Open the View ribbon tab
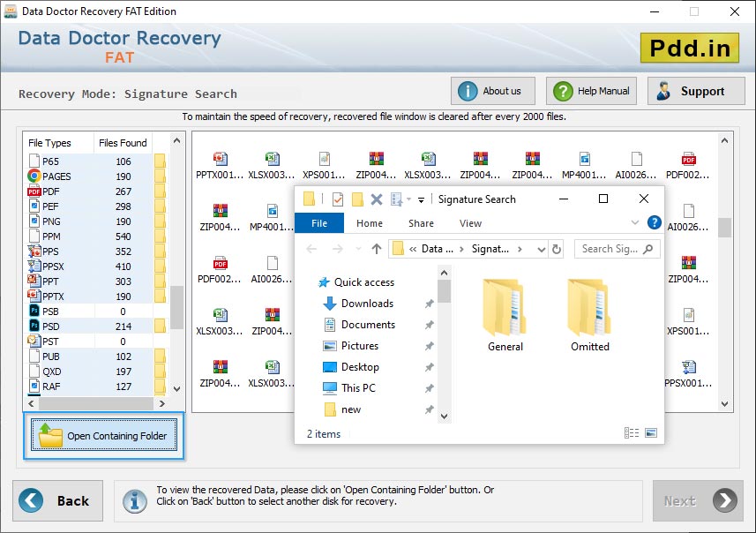This screenshot has height=533, width=756. tap(470, 223)
